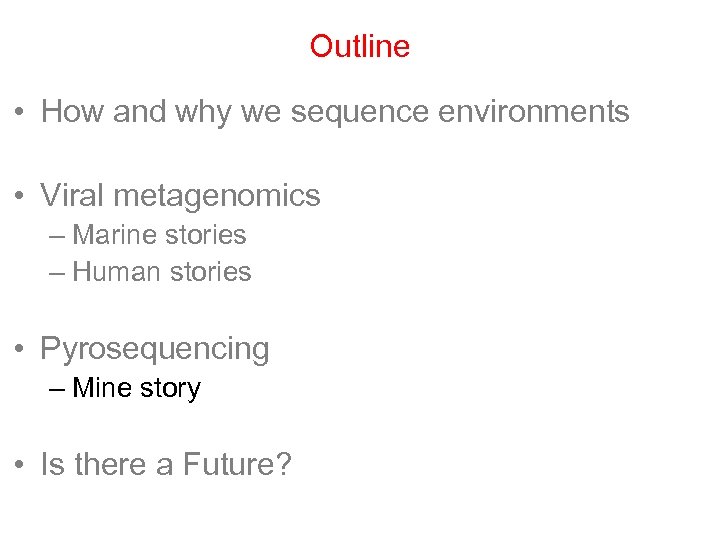Click the bullet dot before "Pyrosequencing"
Viewport: 720px width, 540px height.
pos(21,350)
